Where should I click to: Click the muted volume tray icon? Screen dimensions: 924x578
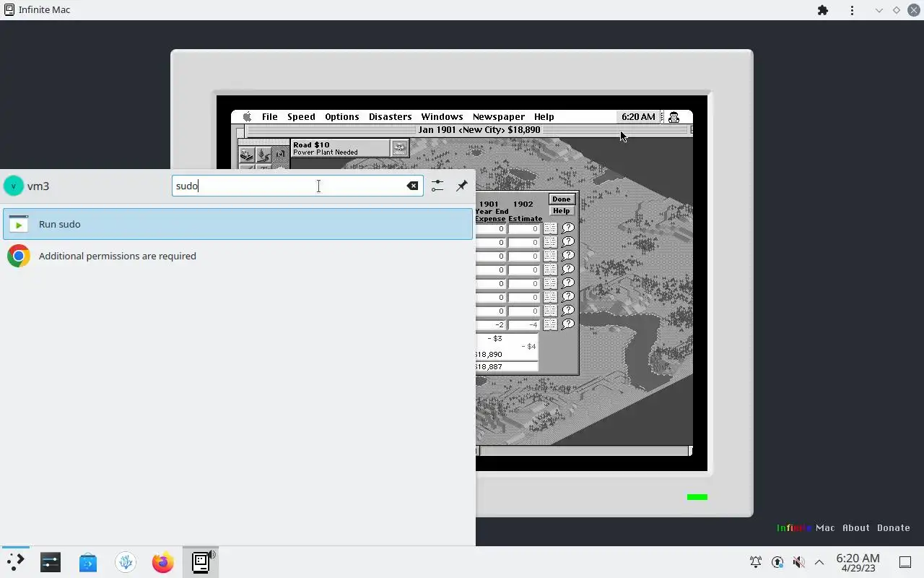(x=798, y=562)
